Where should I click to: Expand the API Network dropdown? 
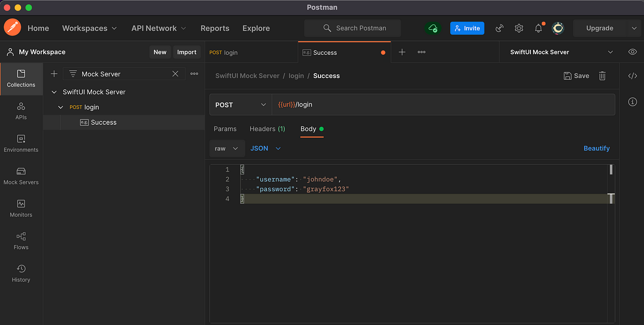(159, 28)
